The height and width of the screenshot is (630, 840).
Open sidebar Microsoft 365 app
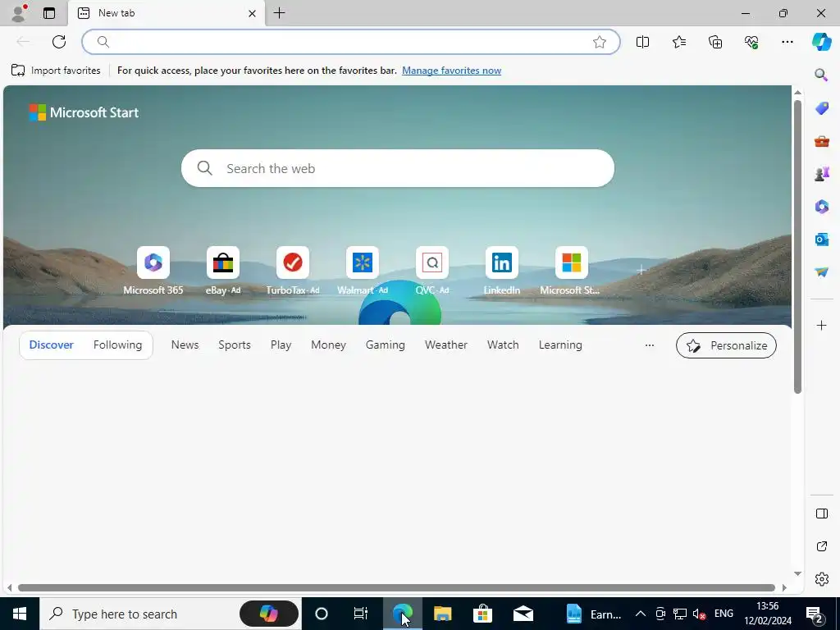(822, 207)
